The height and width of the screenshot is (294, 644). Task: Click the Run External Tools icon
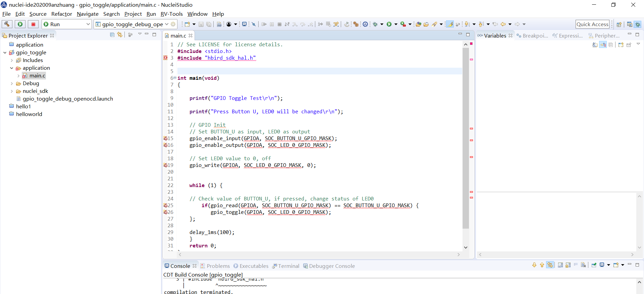[403, 24]
